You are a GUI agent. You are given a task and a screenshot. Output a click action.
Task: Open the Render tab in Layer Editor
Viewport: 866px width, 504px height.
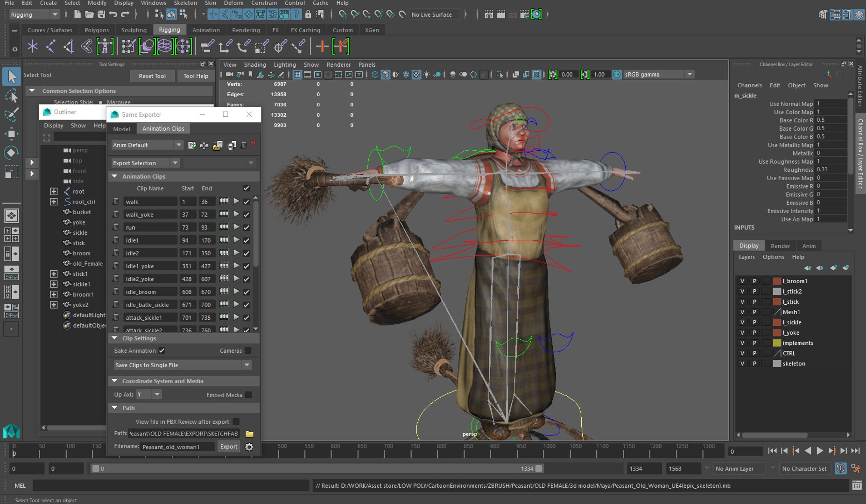click(780, 246)
